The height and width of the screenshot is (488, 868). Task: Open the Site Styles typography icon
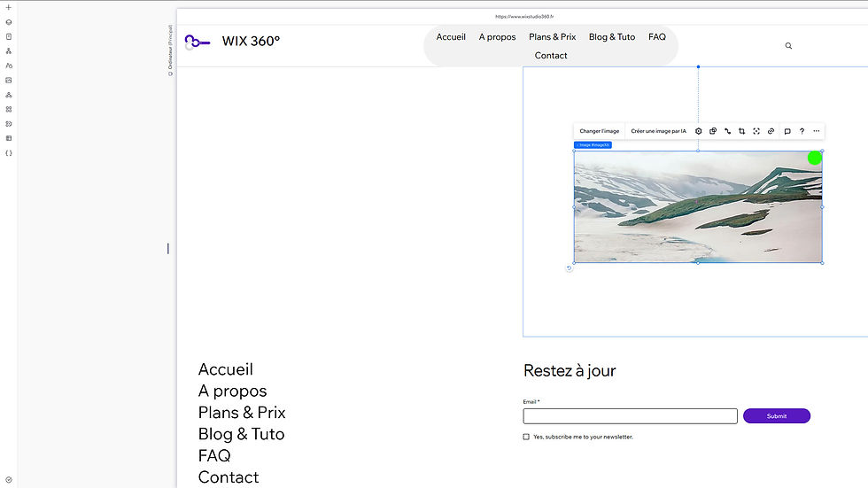[x=8, y=66]
